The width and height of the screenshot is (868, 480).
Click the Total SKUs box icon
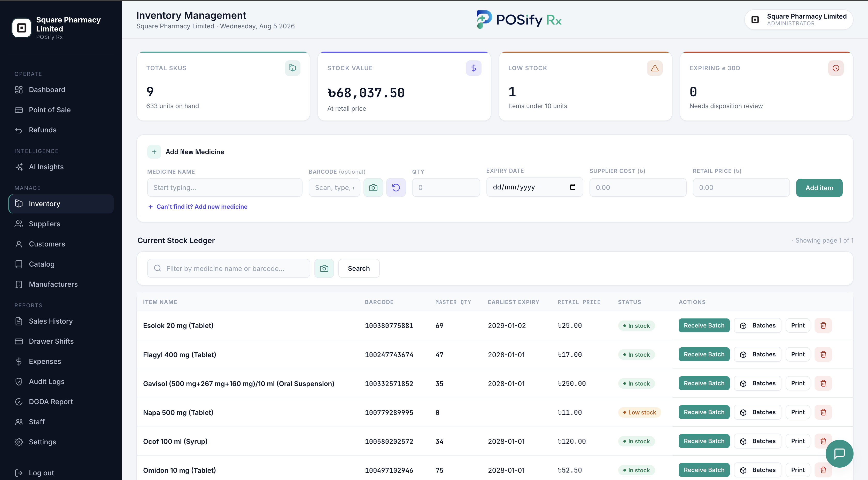[292, 68]
